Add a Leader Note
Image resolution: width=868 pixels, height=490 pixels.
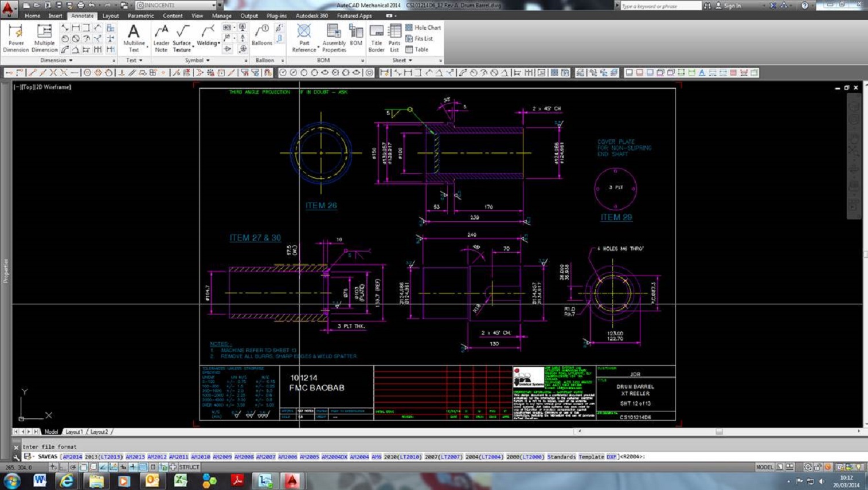(161, 38)
